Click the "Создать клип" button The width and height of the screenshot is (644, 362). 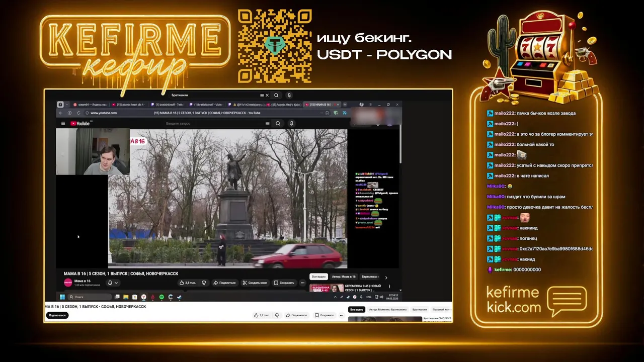click(255, 283)
